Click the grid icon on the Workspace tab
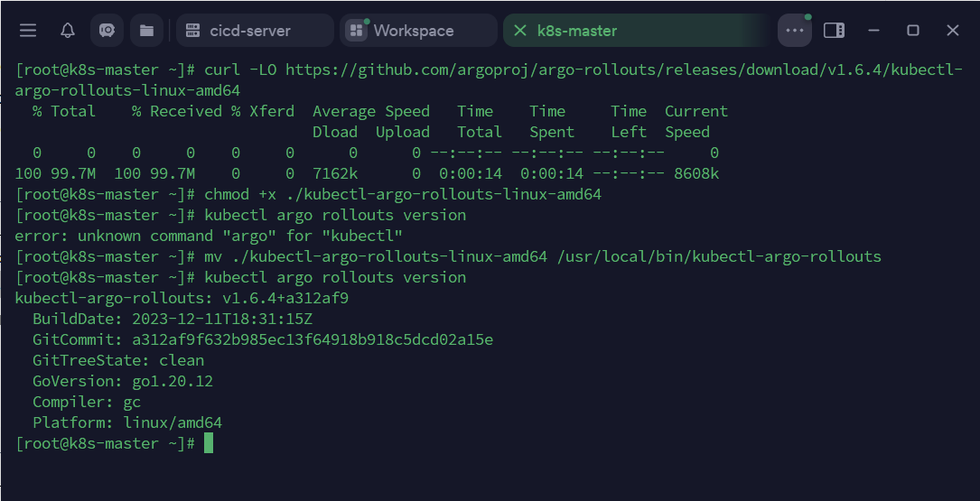The height and width of the screenshot is (501, 980). (x=356, y=31)
